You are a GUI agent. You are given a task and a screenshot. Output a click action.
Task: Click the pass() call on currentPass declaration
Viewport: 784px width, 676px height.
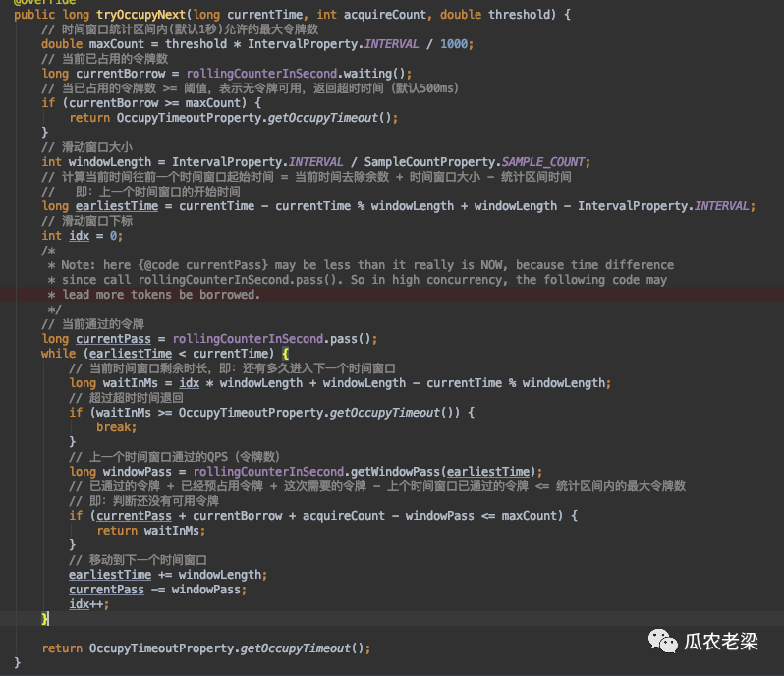350,339
